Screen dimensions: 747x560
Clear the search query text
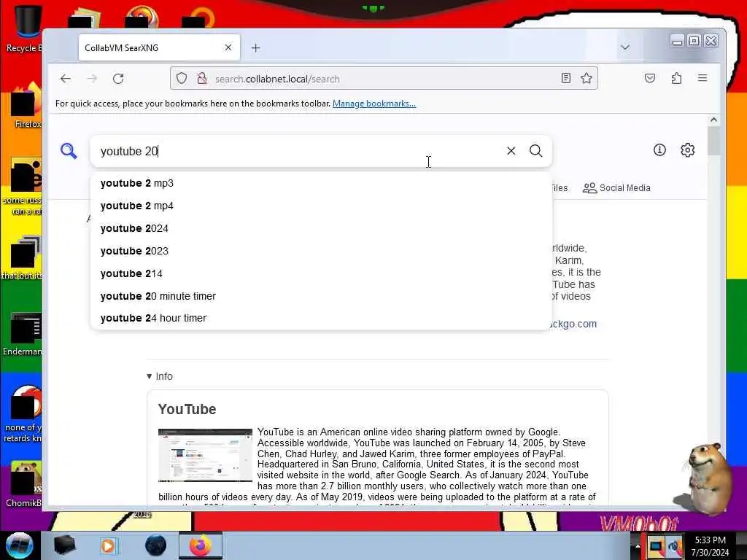(511, 151)
